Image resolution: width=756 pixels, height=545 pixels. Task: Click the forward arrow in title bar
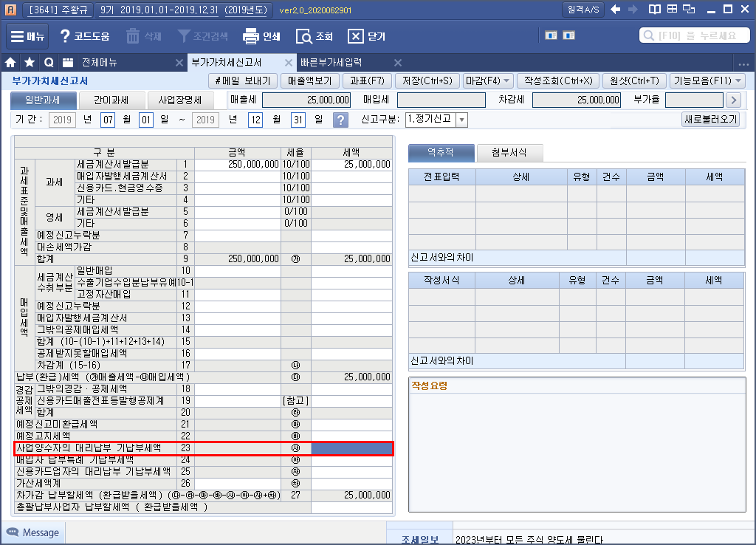pos(633,9)
